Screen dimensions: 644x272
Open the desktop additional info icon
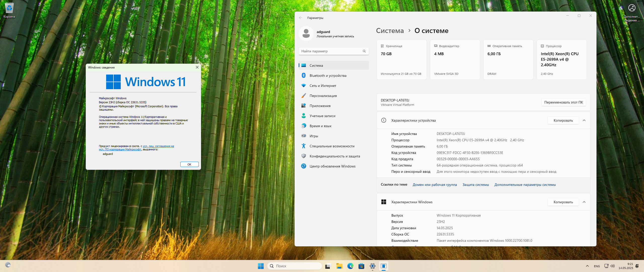coord(632,12)
